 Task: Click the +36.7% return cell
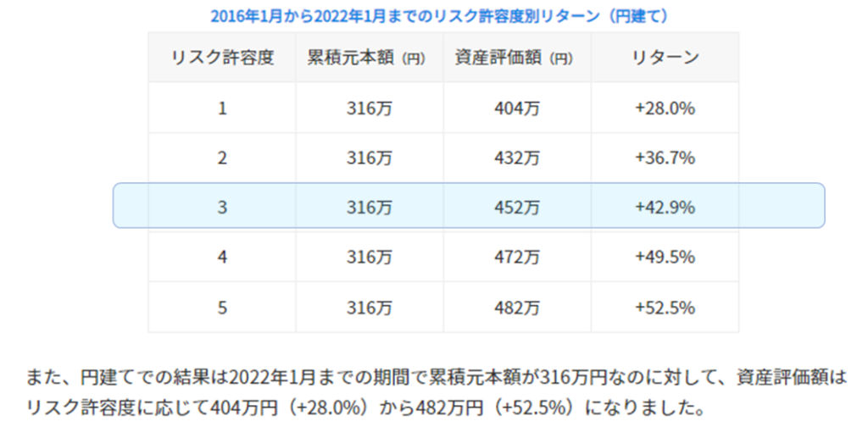pyautogui.click(x=665, y=157)
